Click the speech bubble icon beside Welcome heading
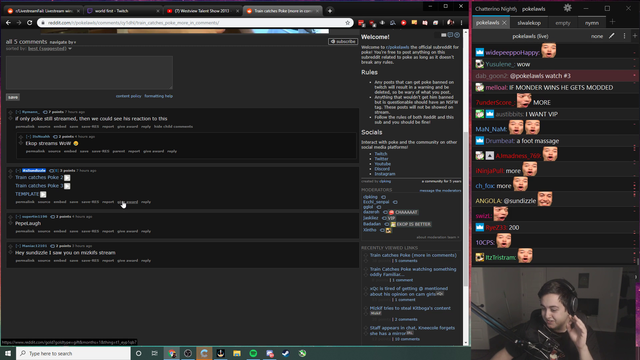This screenshot has height=360, width=640. (x=450, y=35)
